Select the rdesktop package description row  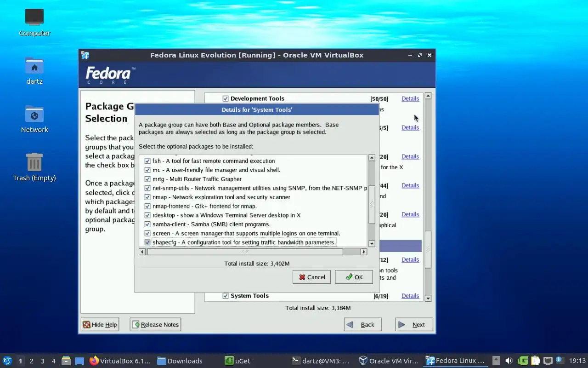point(226,215)
